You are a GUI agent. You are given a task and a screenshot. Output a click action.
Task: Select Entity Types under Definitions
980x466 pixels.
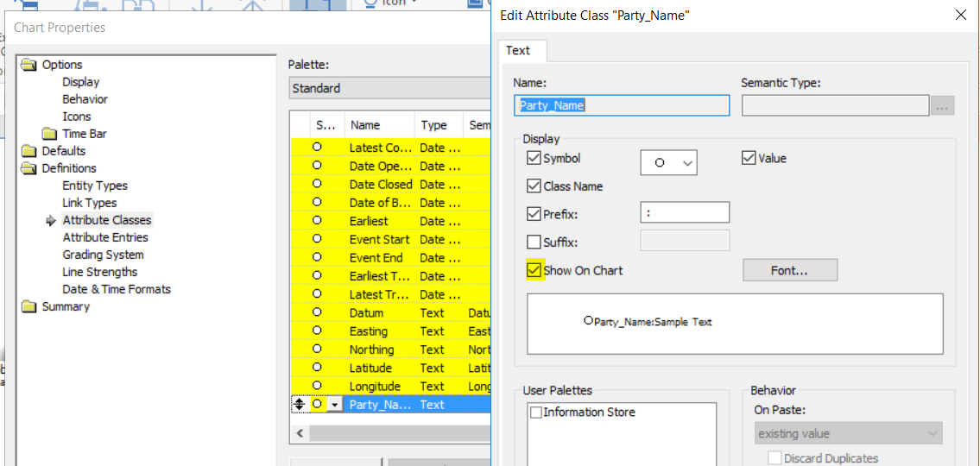pyautogui.click(x=95, y=186)
